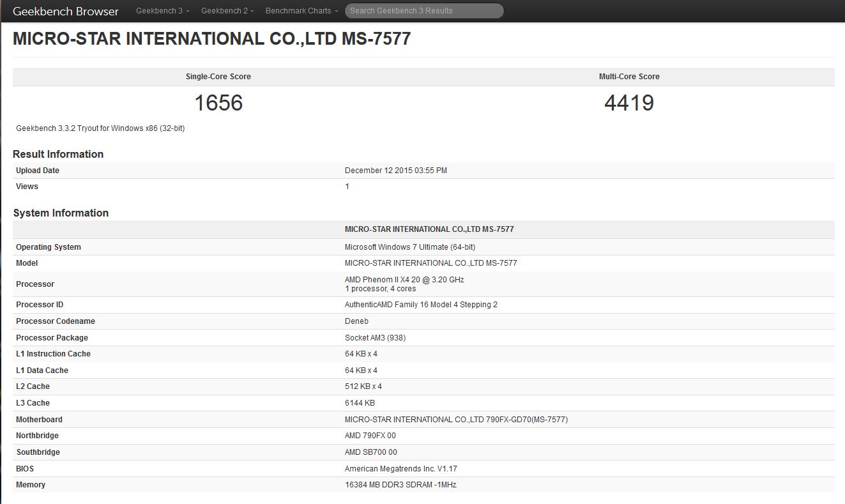Click the BIOS label

click(25, 469)
